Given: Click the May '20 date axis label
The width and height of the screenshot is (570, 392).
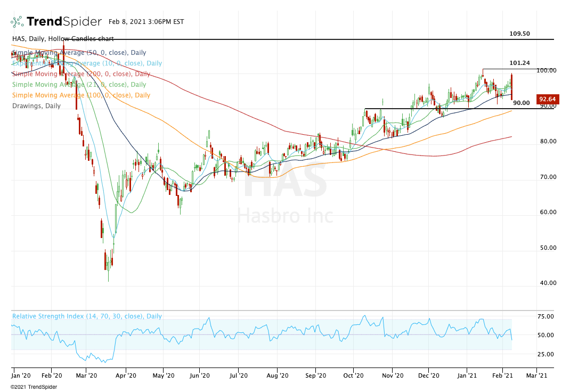Looking at the screenshot, I should (163, 375).
